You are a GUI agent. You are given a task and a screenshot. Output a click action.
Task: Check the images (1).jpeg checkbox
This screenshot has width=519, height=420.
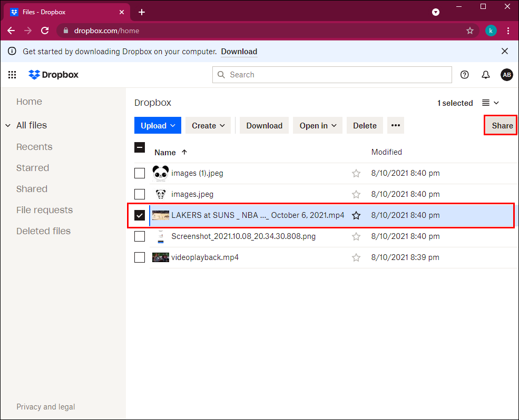139,173
